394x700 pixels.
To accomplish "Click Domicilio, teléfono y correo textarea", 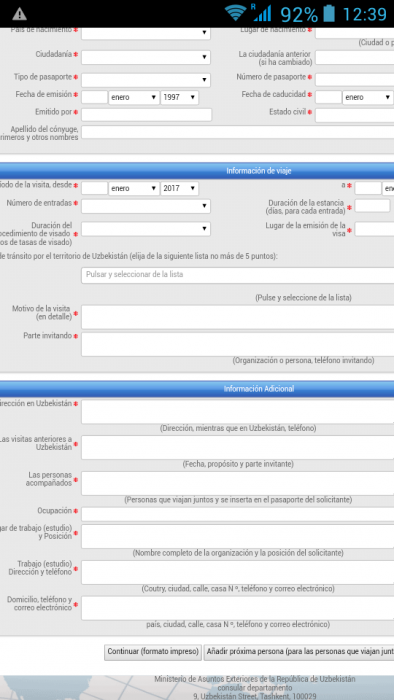I will pyautogui.click(x=237, y=608).
